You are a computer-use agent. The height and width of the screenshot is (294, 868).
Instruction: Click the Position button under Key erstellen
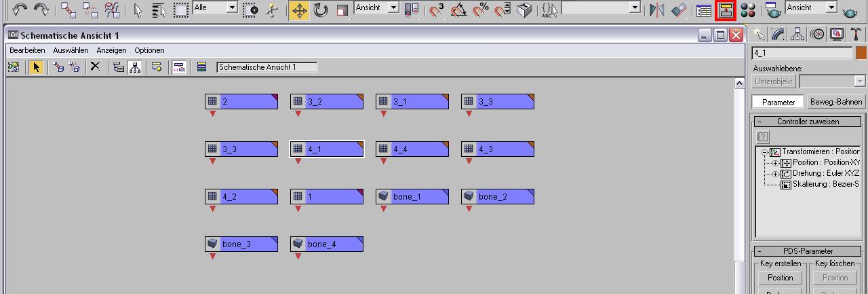pyautogui.click(x=781, y=278)
